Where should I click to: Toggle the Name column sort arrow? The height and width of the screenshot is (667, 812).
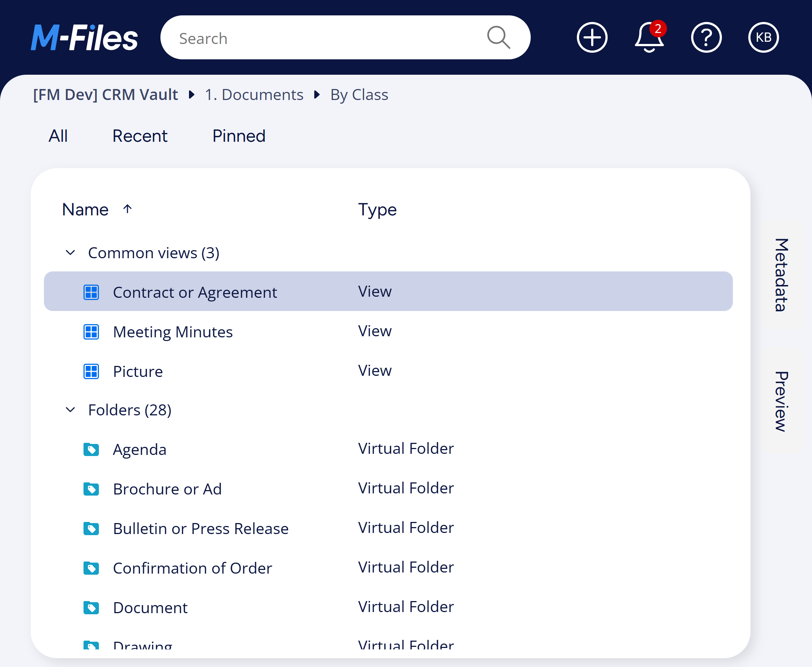(127, 209)
